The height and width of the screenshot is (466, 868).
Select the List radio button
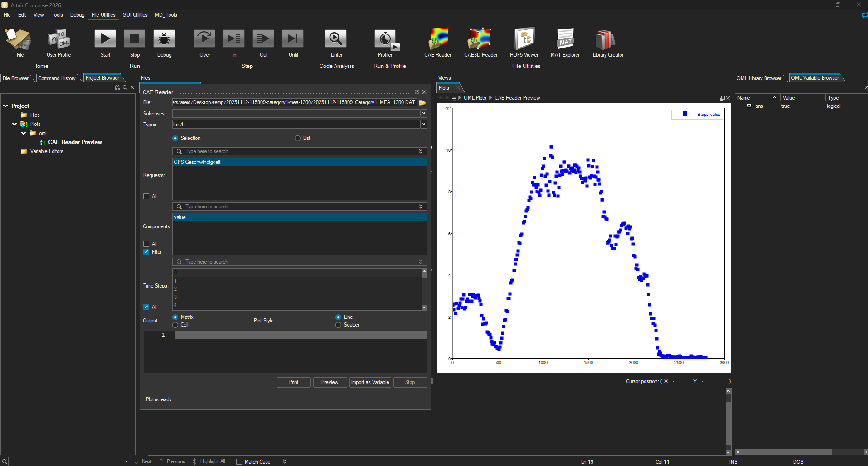297,139
